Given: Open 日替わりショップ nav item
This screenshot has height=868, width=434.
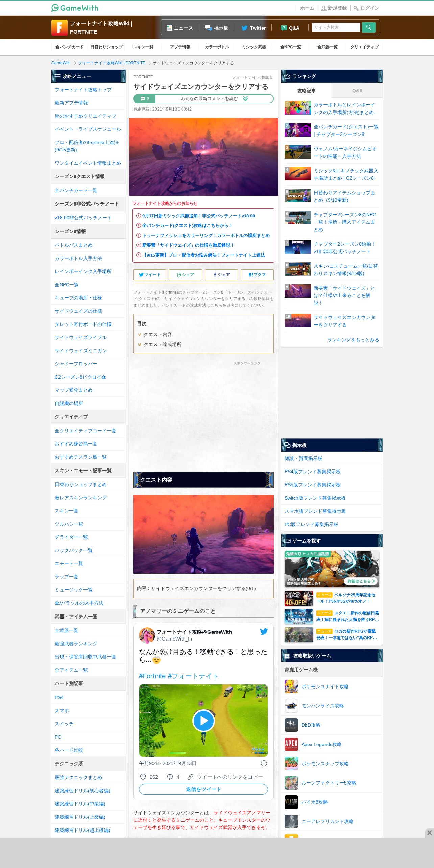Looking at the screenshot, I should pyautogui.click(x=106, y=47).
